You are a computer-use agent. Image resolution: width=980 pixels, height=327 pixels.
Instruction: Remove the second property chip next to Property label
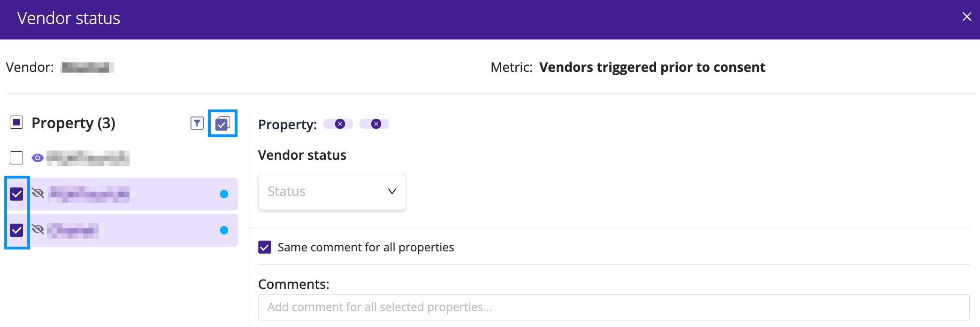[x=375, y=124]
